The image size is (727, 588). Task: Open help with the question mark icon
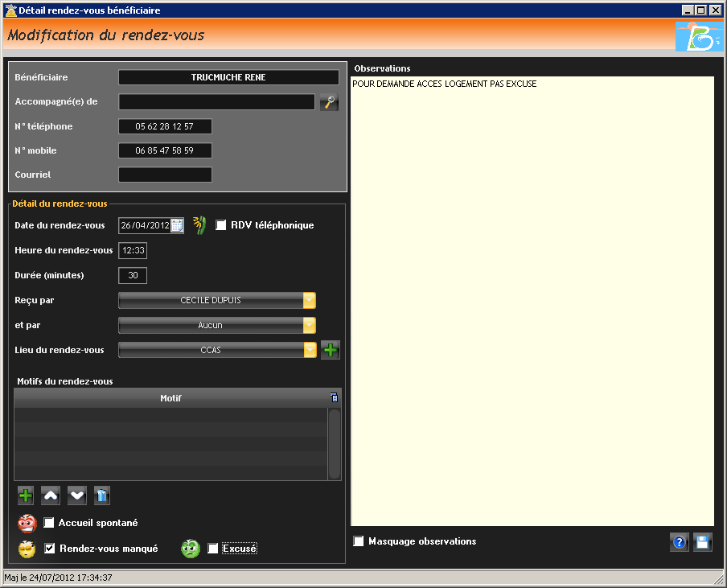coord(679,542)
